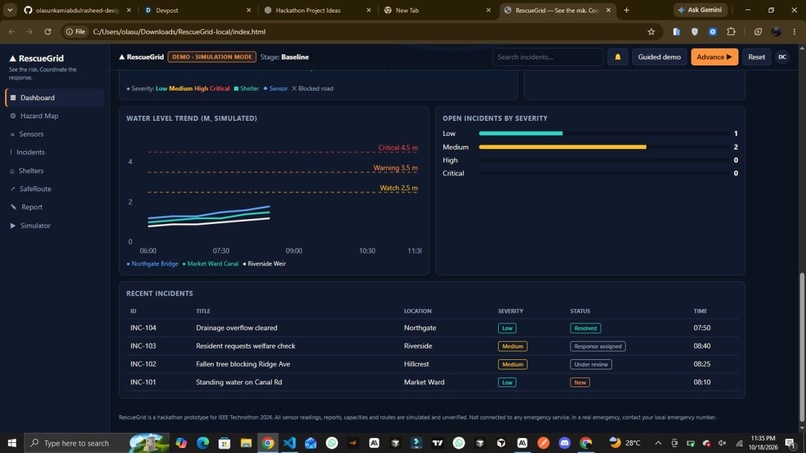806x453 pixels.
Task: Bookmark this page with star icon
Action: click(x=651, y=32)
